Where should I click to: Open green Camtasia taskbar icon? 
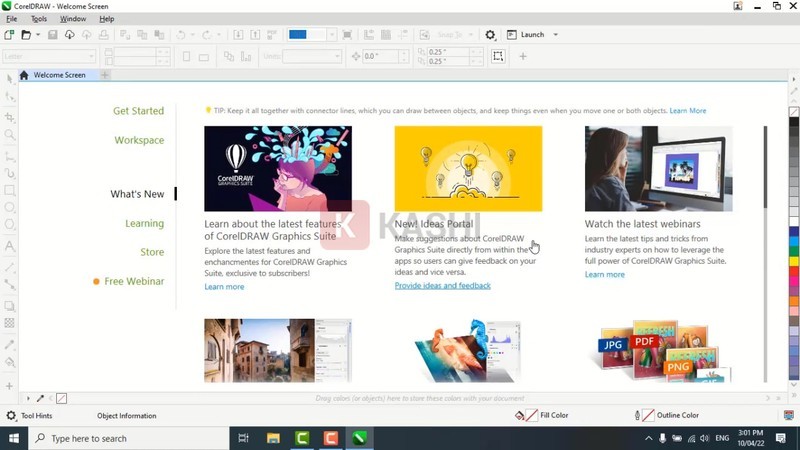pyautogui.click(x=302, y=438)
